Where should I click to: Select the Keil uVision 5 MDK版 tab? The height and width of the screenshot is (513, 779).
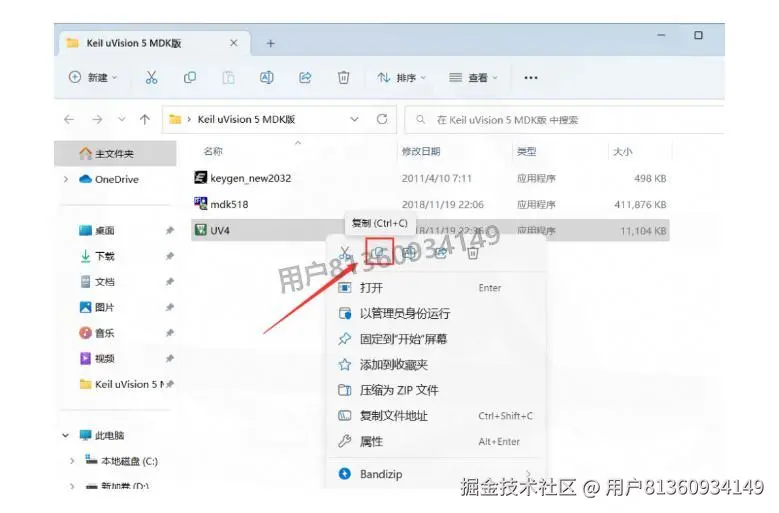(x=155, y=43)
